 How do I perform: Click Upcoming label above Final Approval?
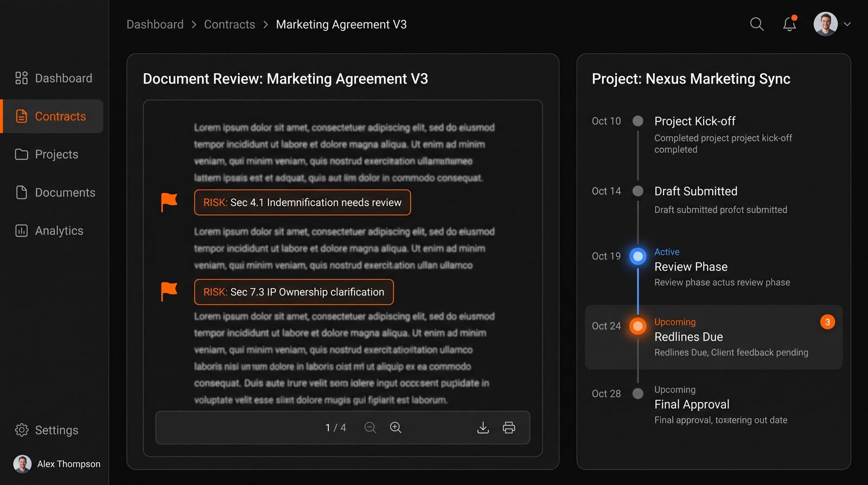(675, 390)
